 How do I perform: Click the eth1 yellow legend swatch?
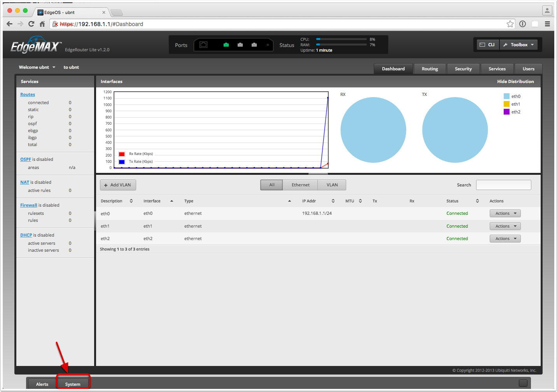coord(506,104)
